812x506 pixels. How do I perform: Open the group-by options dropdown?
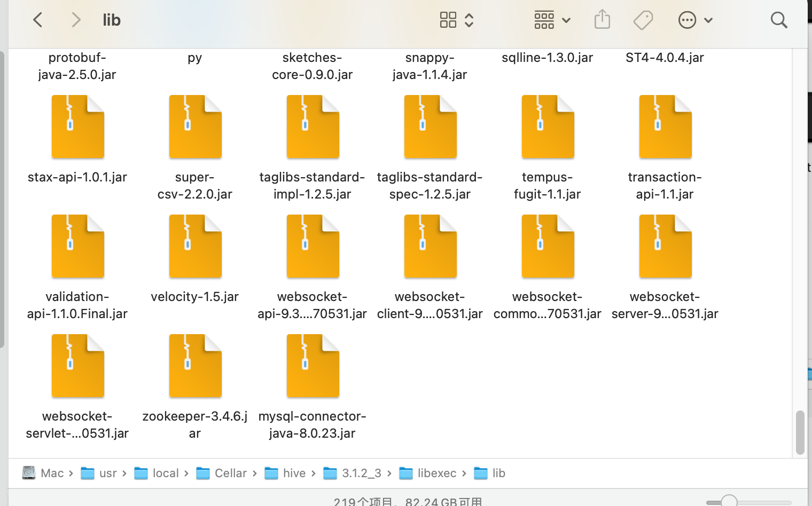[x=552, y=20]
